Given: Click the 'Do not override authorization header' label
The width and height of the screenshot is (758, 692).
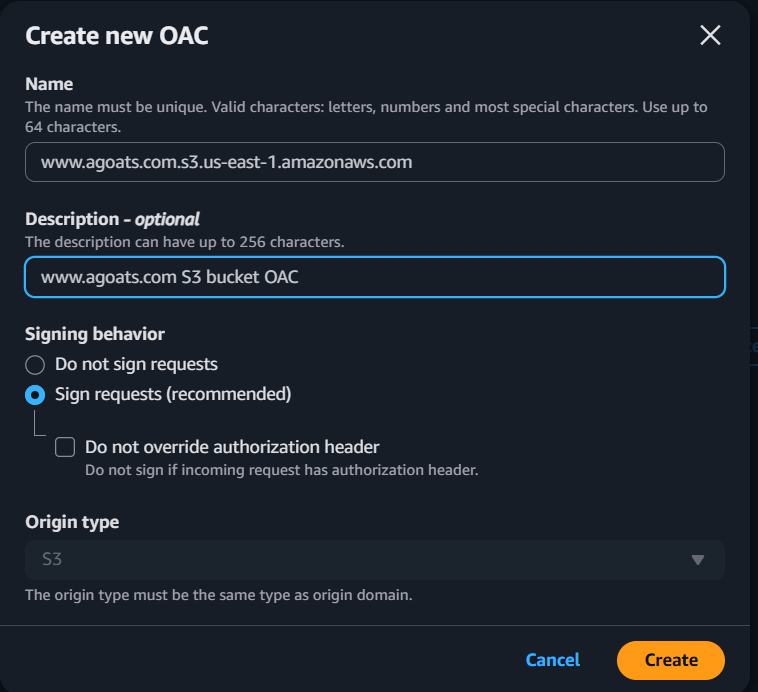Looking at the screenshot, I should [232, 447].
